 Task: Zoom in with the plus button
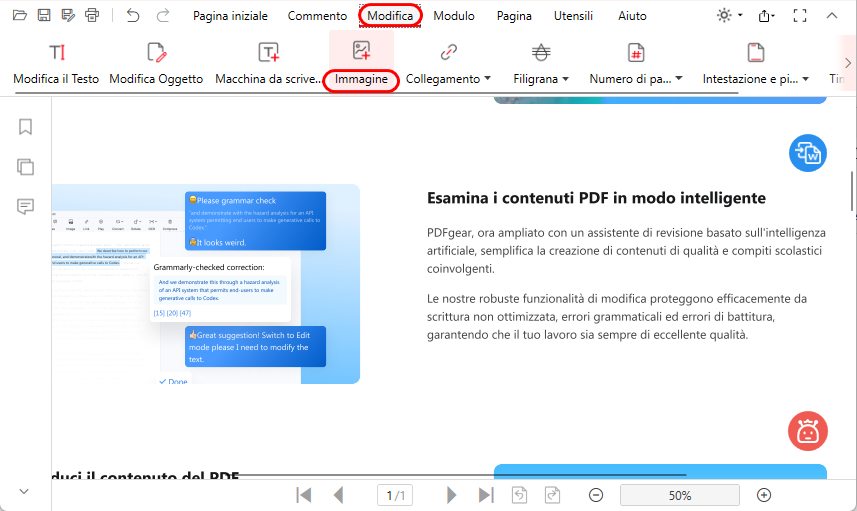tap(764, 495)
